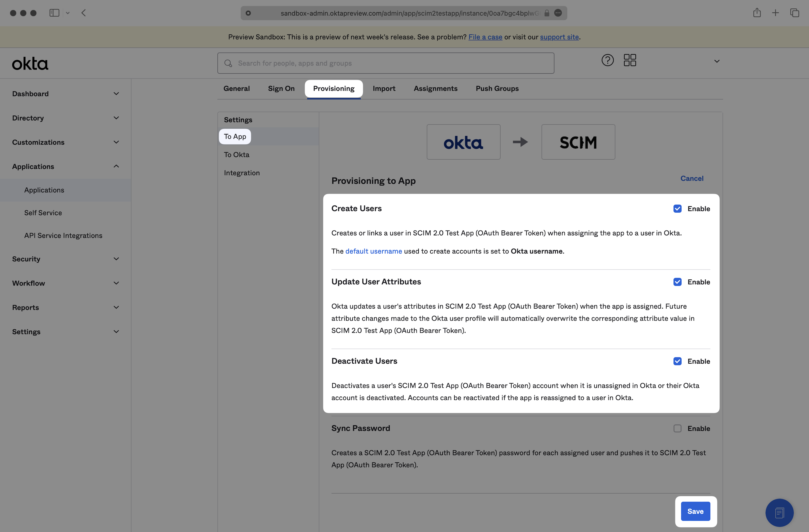
Task: Toggle Update User Attributes Enable checkbox
Action: pos(677,282)
